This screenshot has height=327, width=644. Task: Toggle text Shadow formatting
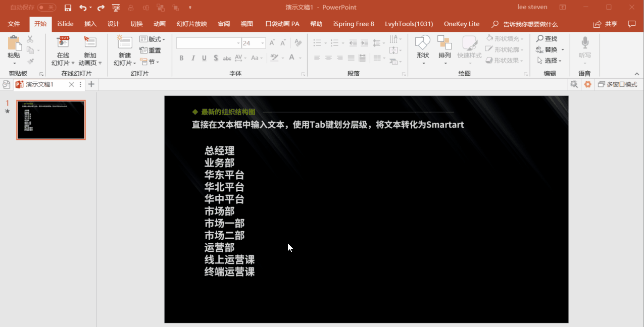[216, 58]
